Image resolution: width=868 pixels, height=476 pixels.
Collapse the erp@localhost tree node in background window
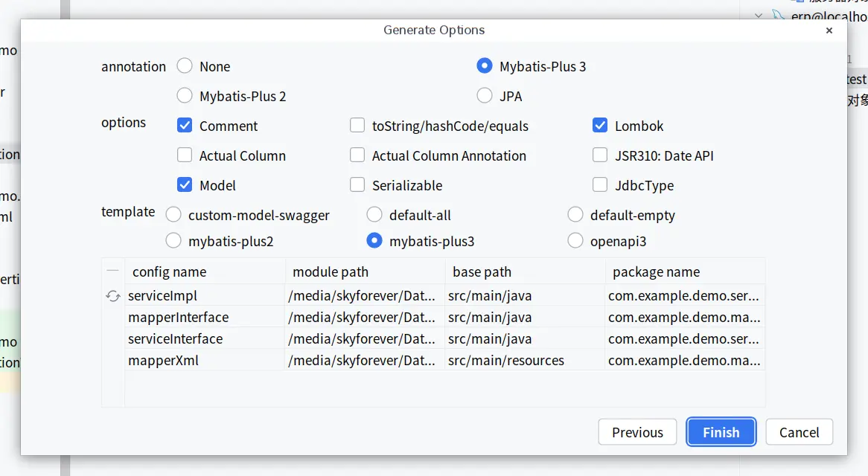759,16
